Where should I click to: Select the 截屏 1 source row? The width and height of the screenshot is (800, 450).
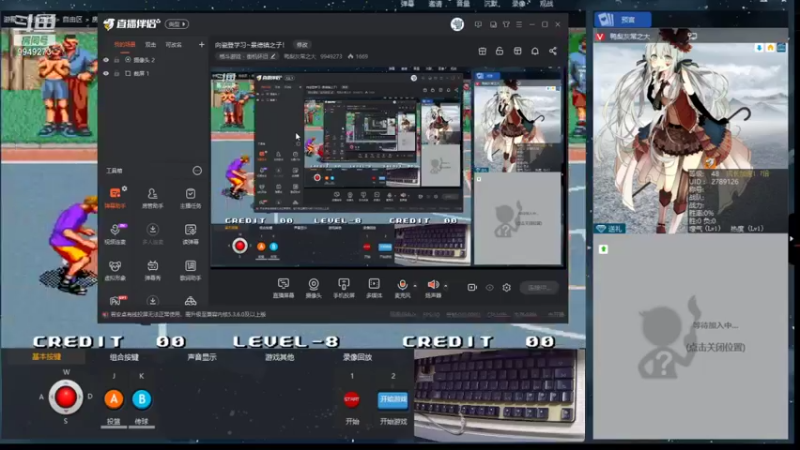152,73
